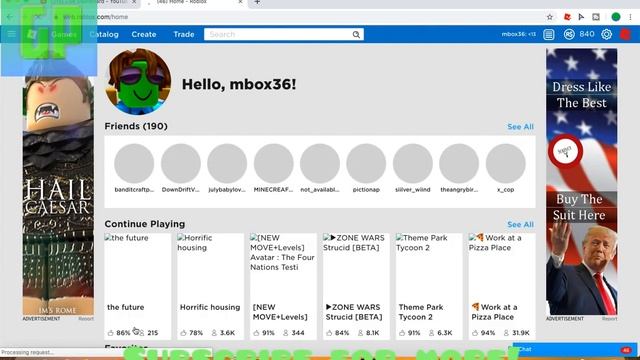The width and height of the screenshot is (640, 360).
Task: Open Catalog in the navigation bar
Action: pyautogui.click(x=104, y=34)
